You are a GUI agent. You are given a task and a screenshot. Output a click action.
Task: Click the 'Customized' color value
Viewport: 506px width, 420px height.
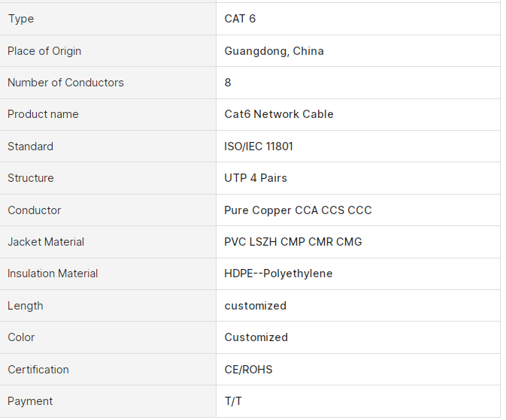click(x=256, y=337)
